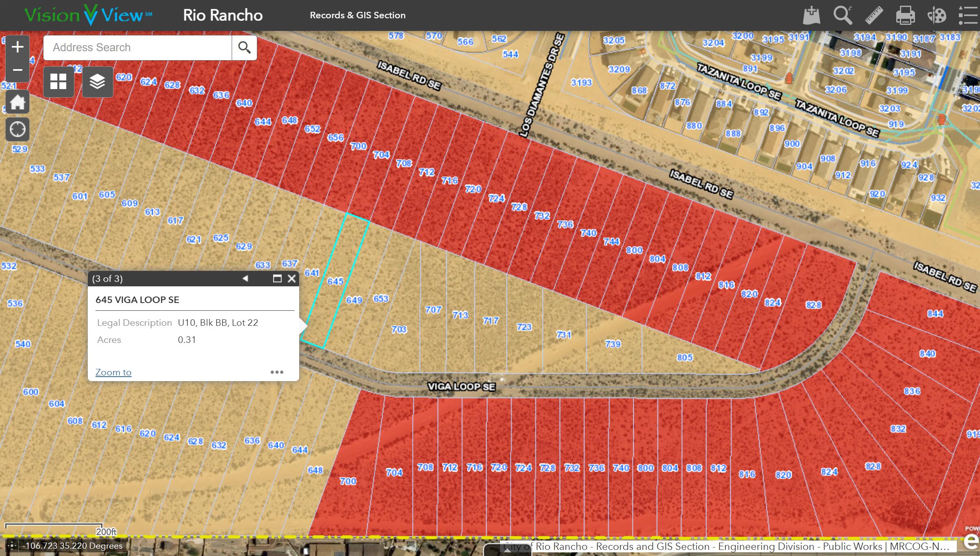Open the Basemap Gallery grid
Image resolution: width=980 pixels, height=556 pixels.
[x=59, y=82]
